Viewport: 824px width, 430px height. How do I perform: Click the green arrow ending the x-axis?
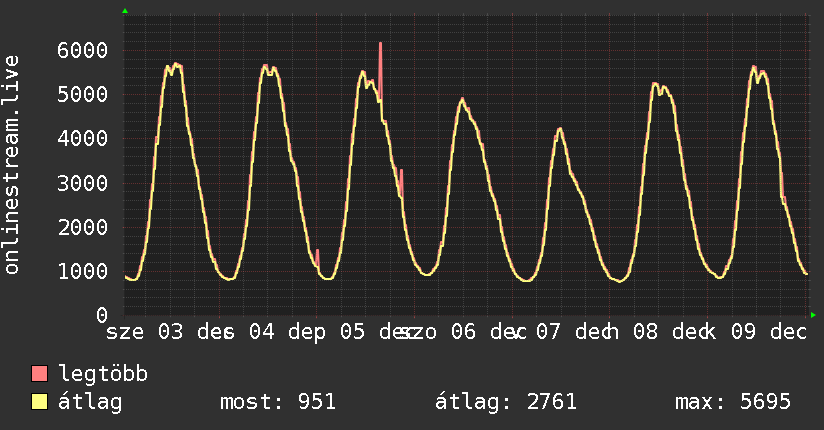point(813,315)
